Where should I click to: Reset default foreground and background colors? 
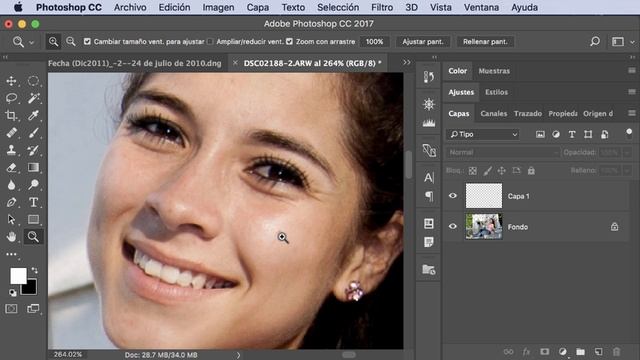tap(13, 292)
